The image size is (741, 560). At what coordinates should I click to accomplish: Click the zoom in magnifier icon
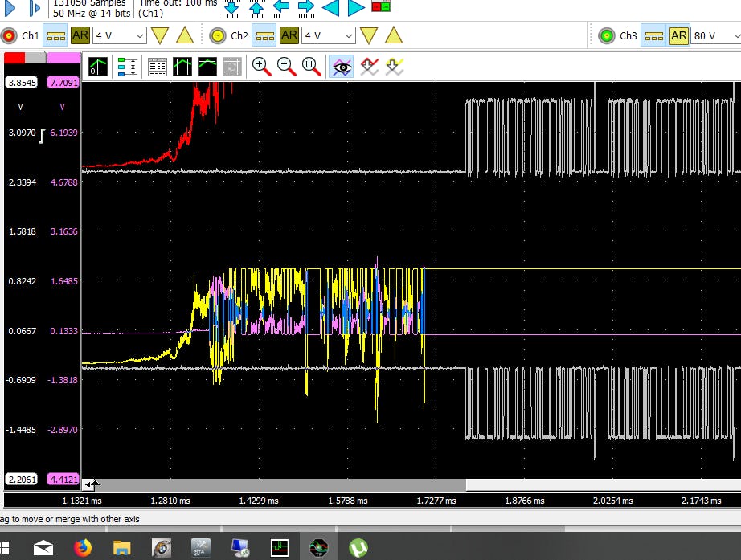point(261,67)
